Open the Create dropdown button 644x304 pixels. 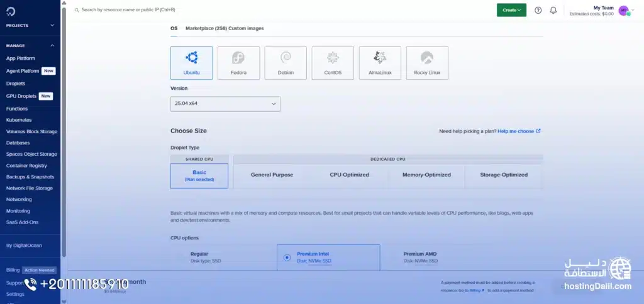[511, 10]
